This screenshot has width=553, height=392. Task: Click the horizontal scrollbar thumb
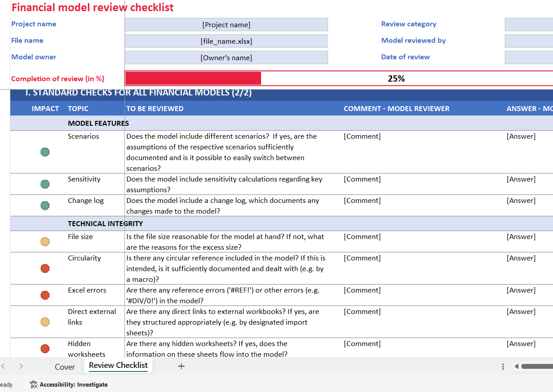tap(537, 367)
